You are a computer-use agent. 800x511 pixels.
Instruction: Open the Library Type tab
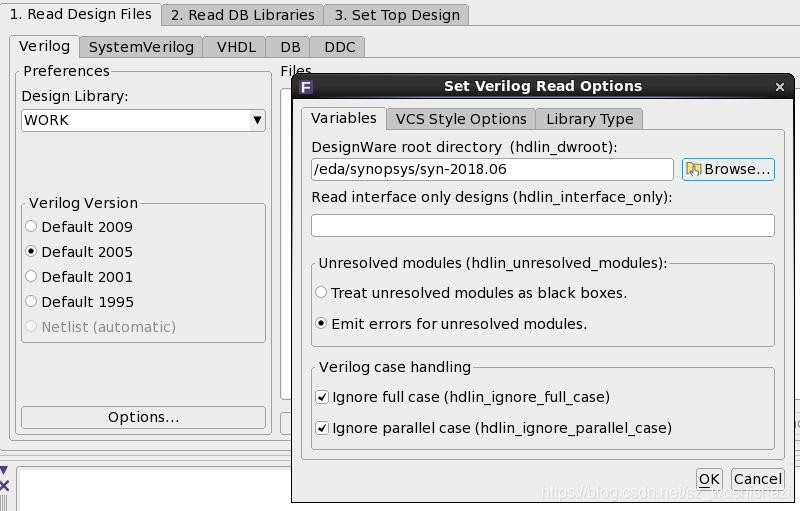[589, 119]
